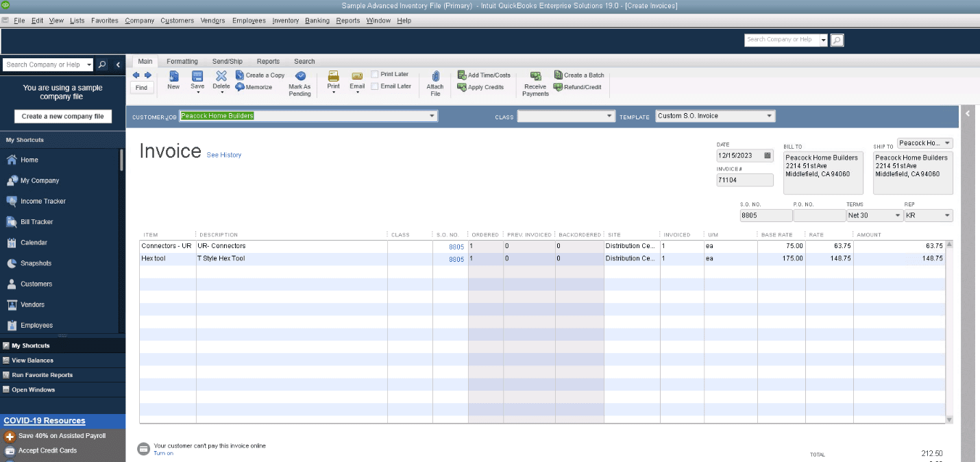Open the Class dropdown
This screenshot has height=462, width=980.
[609, 115]
